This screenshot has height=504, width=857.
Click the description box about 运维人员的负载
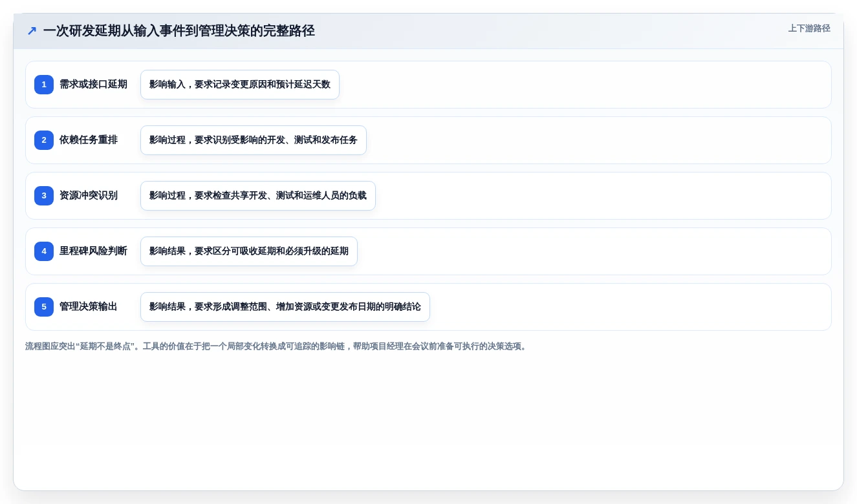pos(258,196)
